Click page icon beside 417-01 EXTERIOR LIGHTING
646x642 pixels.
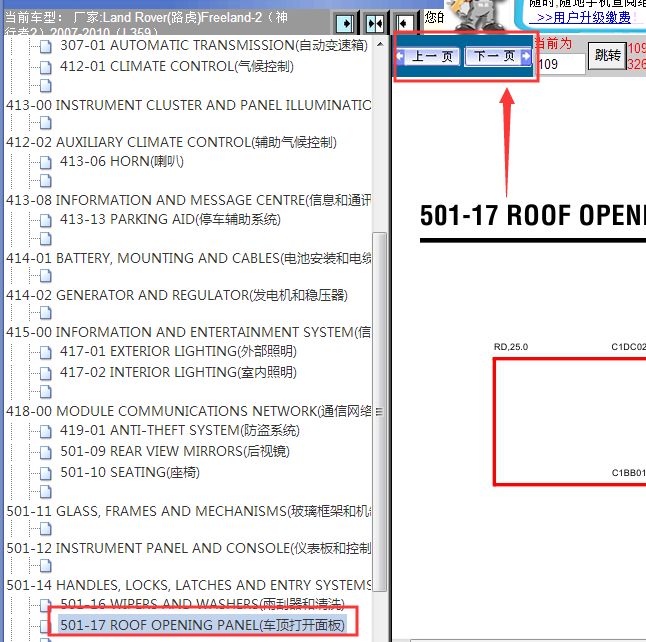[x=46, y=353]
